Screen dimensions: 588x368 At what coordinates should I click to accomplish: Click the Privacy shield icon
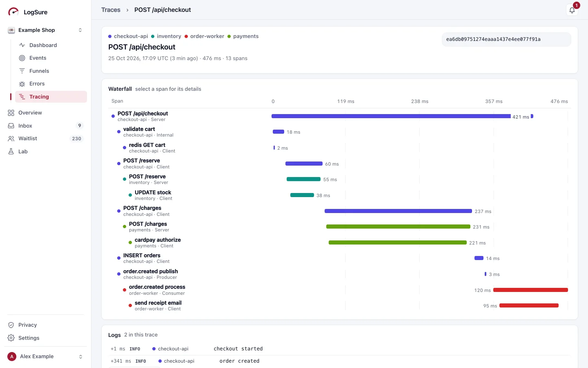click(11, 325)
